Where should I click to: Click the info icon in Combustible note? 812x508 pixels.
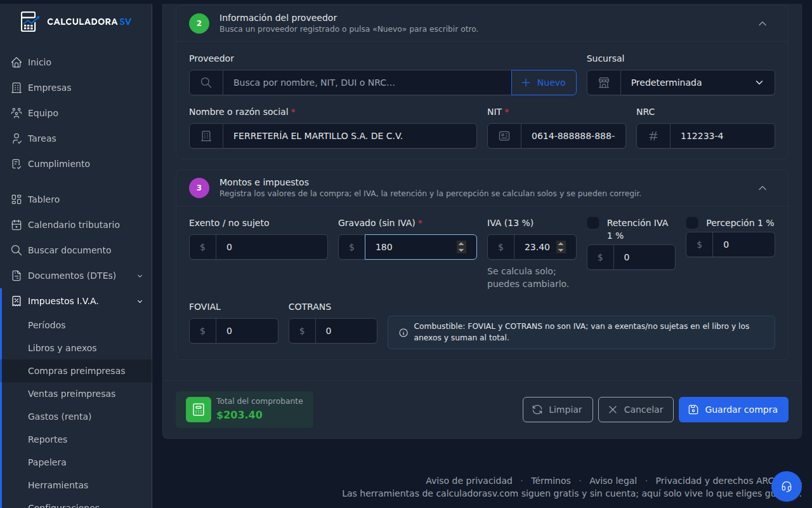(x=403, y=332)
